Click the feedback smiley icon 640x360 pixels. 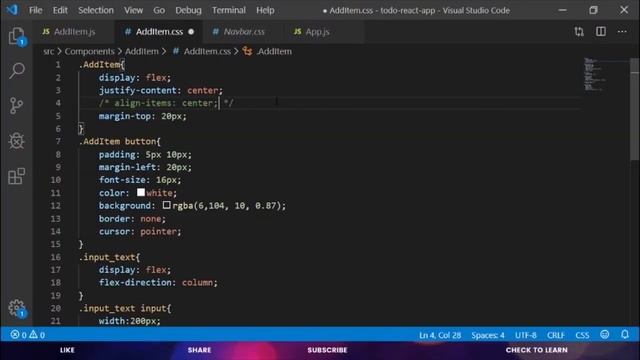click(604, 335)
